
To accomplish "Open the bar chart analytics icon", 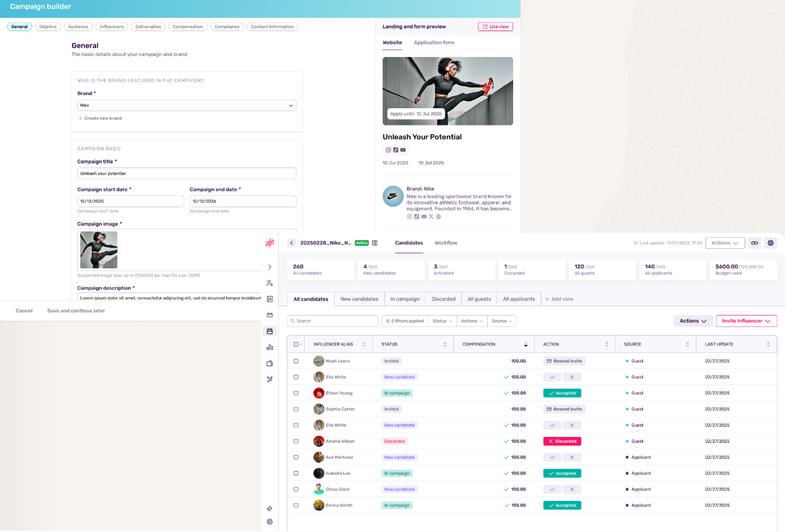I will [x=270, y=347].
